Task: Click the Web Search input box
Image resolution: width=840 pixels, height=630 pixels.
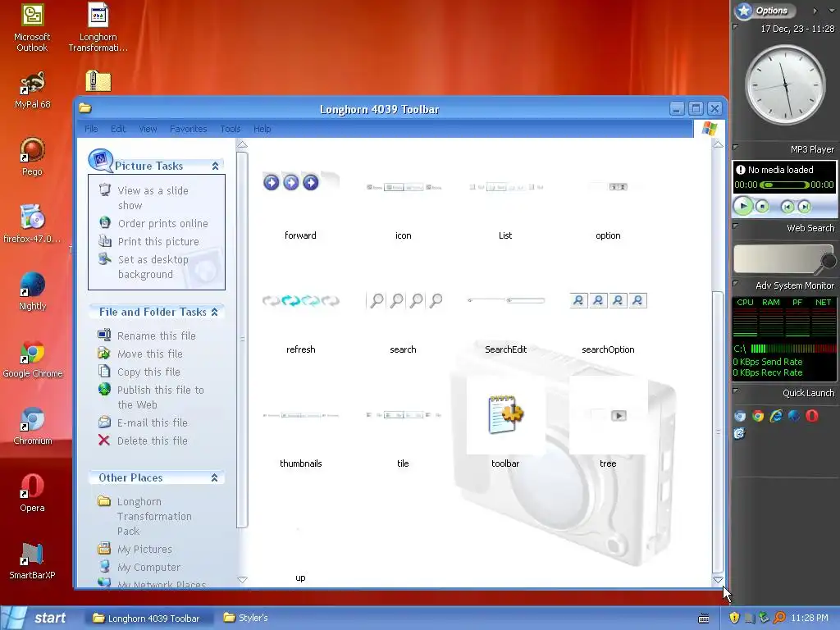Action: [x=777, y=259]
